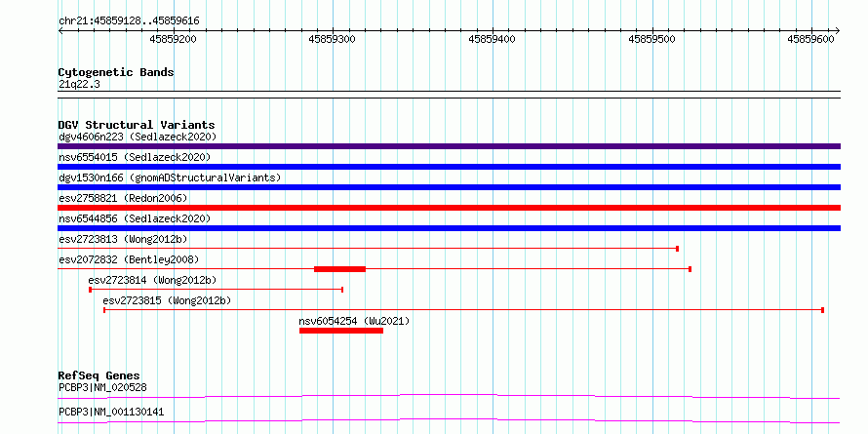The height and width of the screenshot is (434, 868).
Task: Click the magenta PCBP3|NM_001130141 gene line
Action: pyautogui.click(x=449, y=420)
